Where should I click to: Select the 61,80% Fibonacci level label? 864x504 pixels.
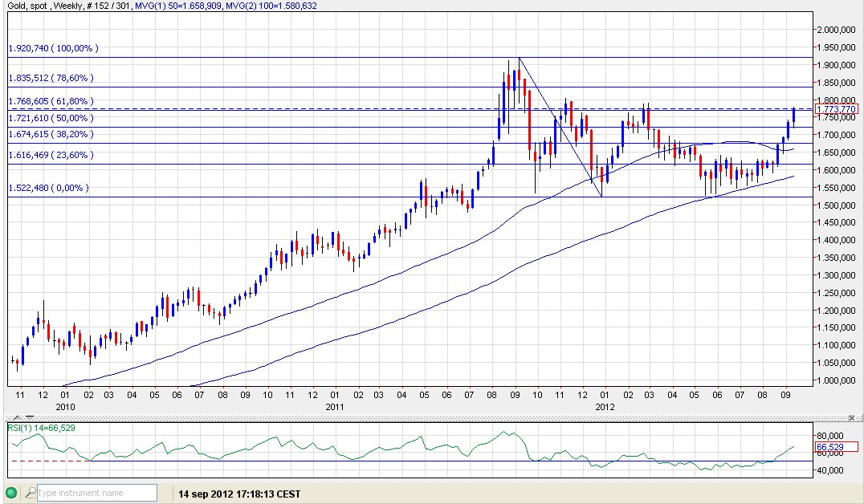click(x=51, y=101)
